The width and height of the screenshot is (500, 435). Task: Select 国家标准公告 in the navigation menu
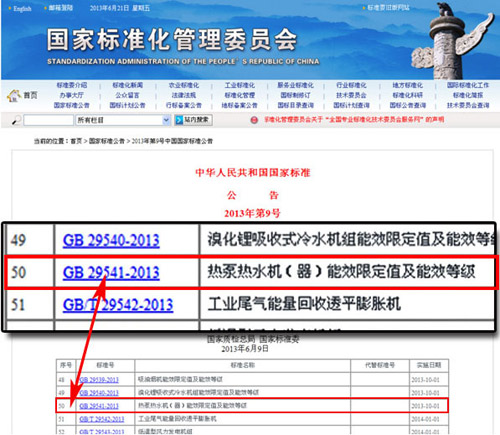pos(72,105)
